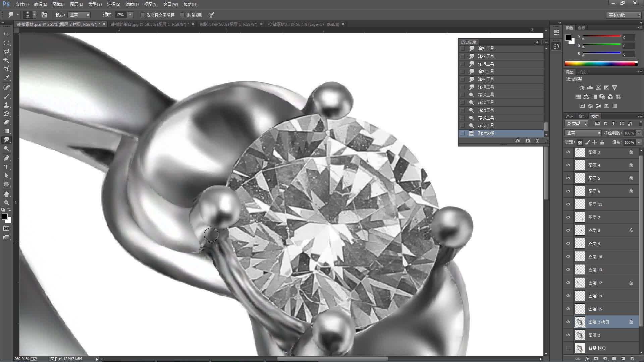Click the last 减淡工具 history state

coord(486,125)
